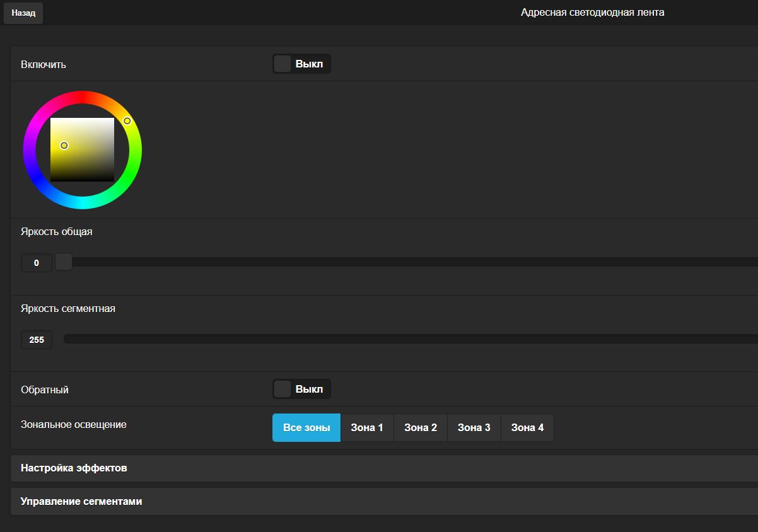
Task: Pick red on the hue ring
Action: tap(83, 96)
